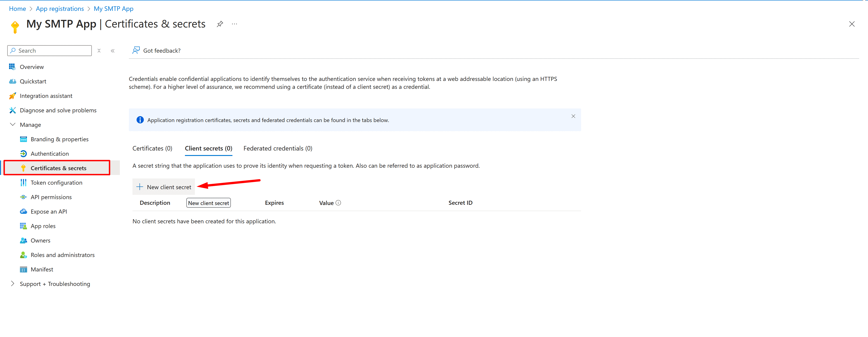Open Roles and administrators menu item
The image size is (868, 337).
pos(63,255)
